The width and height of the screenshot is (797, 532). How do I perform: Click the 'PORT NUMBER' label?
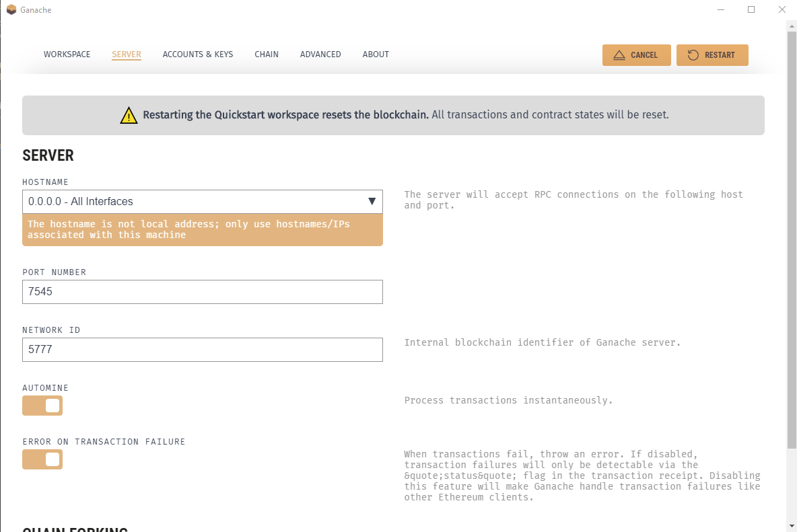pos(55,272)
